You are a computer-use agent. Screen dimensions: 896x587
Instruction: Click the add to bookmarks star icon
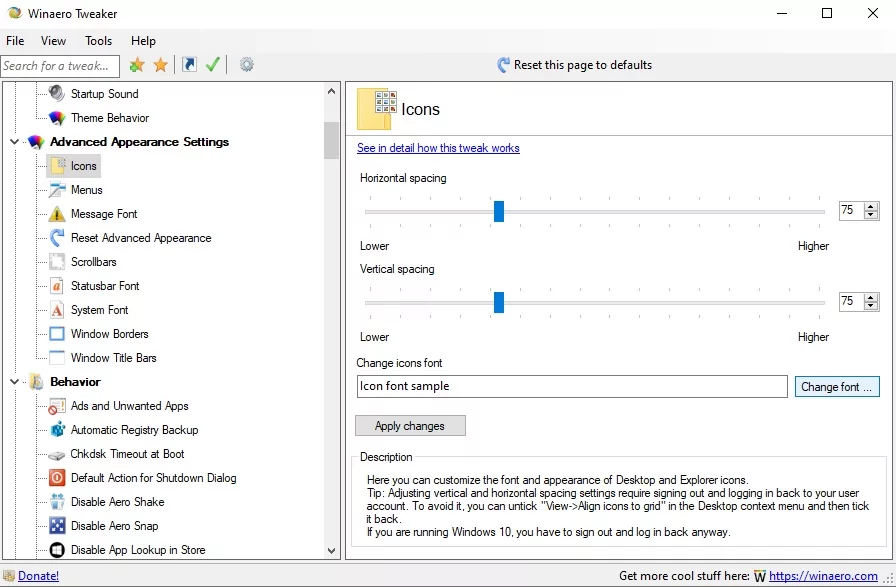click(137, 65)
